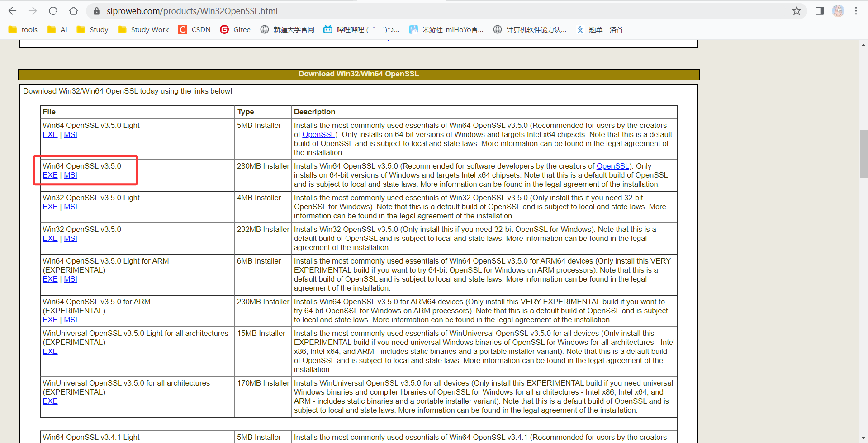Open the browser three-dot menu
The height and width of the screenshot is (443, 868).
point(856,11)
